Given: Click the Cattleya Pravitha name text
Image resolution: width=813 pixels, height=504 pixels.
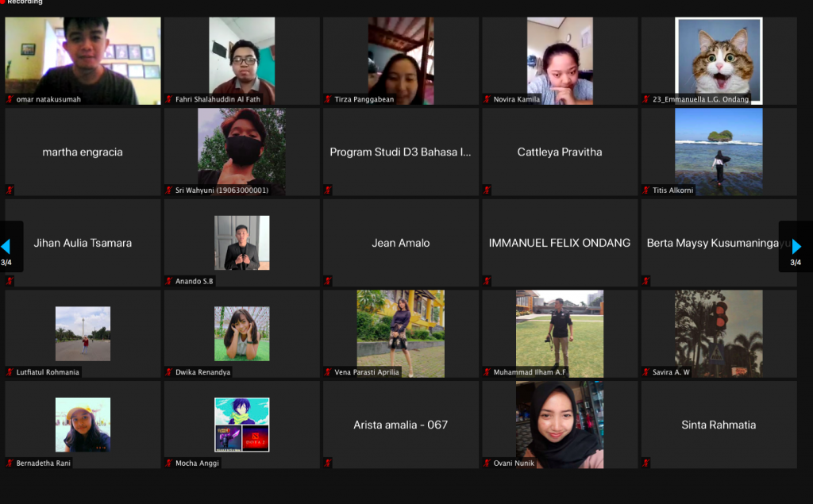Looking at the screenshot, I should click(x=560, y=152).
